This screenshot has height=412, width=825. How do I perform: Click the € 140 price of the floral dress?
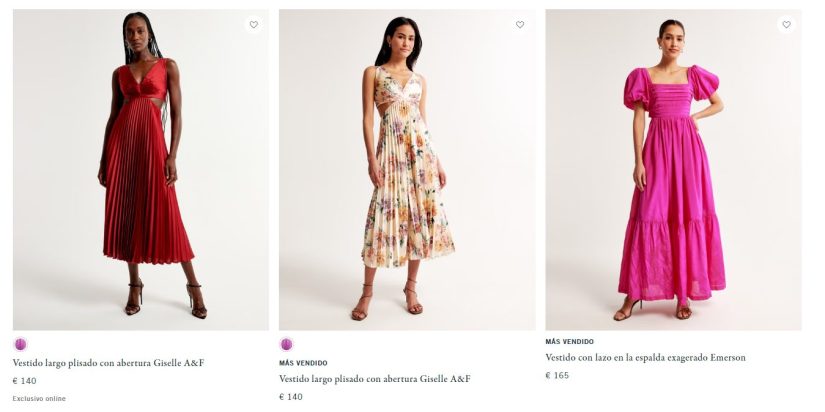(290, 397)
